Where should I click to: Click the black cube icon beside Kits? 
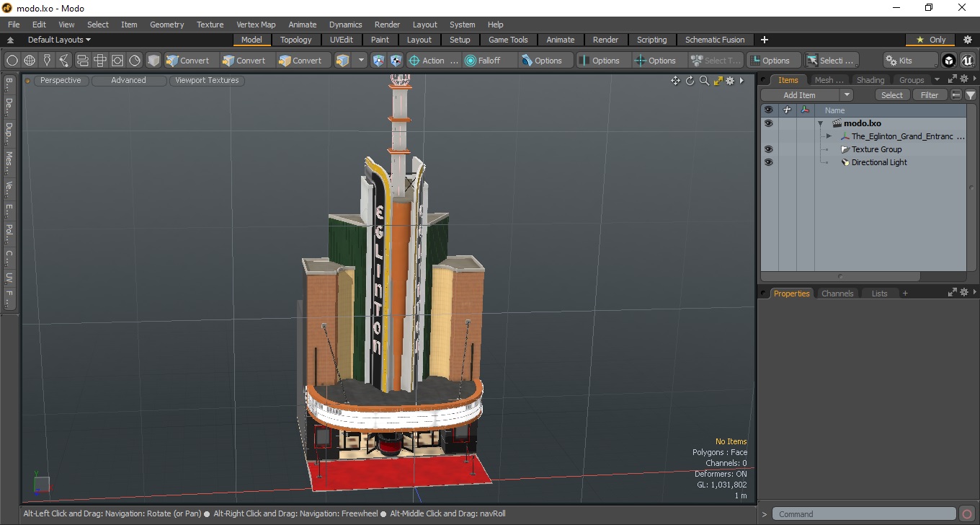click(949, 61)
